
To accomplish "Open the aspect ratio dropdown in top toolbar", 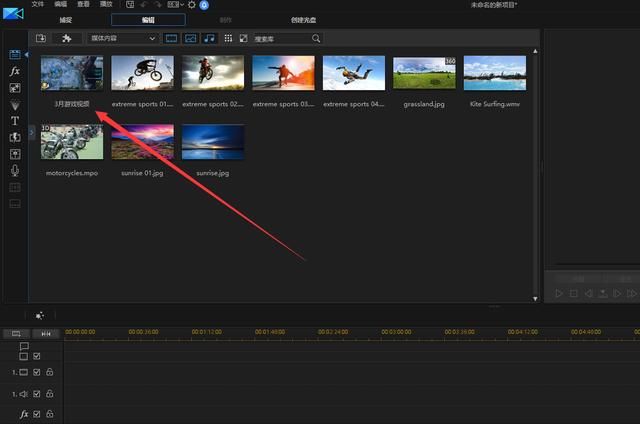I will (x=175, y=5).
